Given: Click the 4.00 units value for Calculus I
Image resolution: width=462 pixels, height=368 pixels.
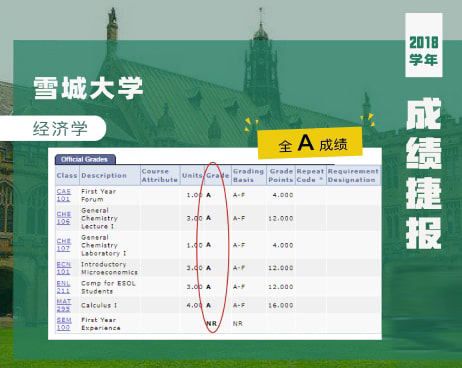Looking at the screenshot, I should coord(194,305).
